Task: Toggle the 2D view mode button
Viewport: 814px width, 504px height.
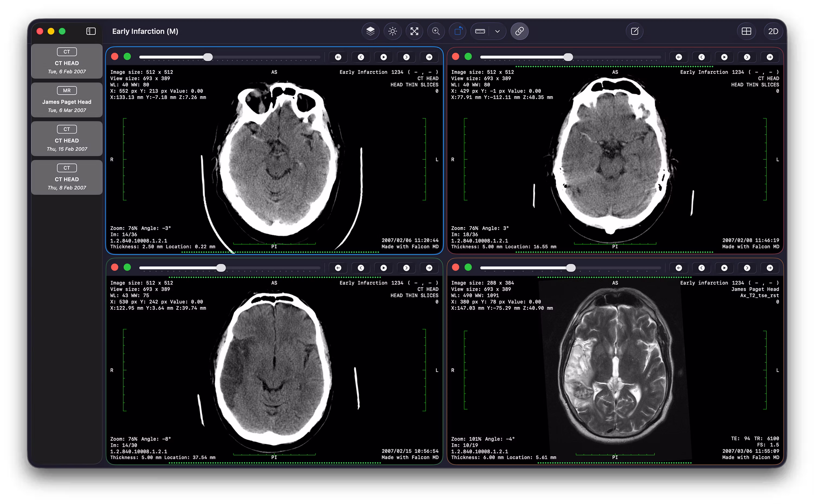Action: [773, 31]
